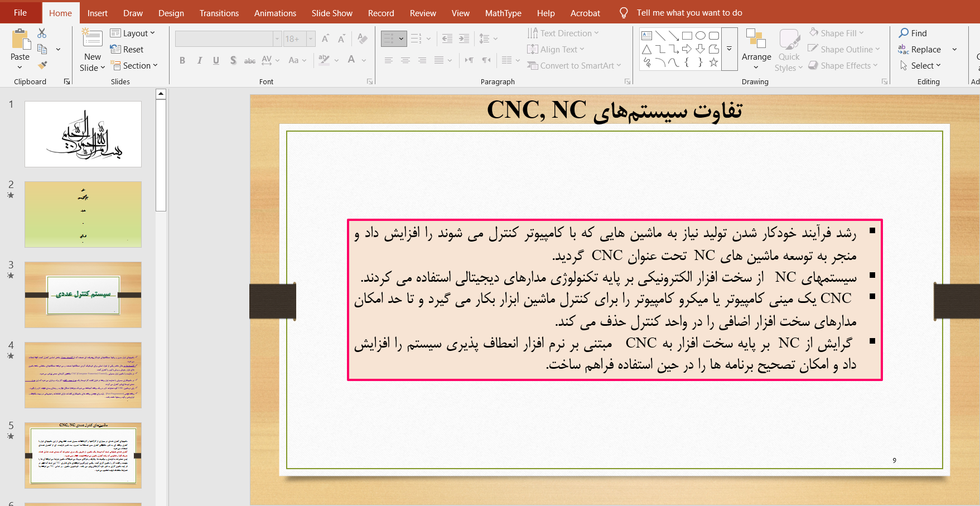Expand the shapes gallery More arrow
This screenshot has height=506, width=980.
click(729, 49)
